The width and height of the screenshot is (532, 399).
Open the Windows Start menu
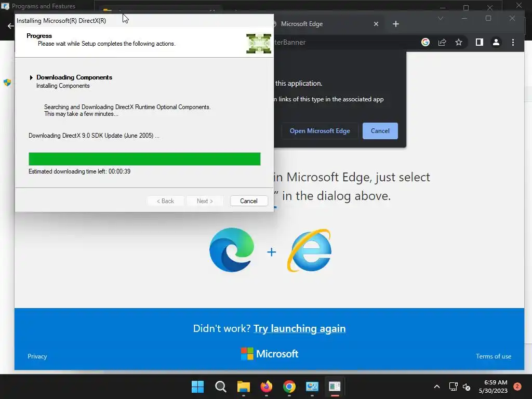pyautogui.click(x=197, y=387)
